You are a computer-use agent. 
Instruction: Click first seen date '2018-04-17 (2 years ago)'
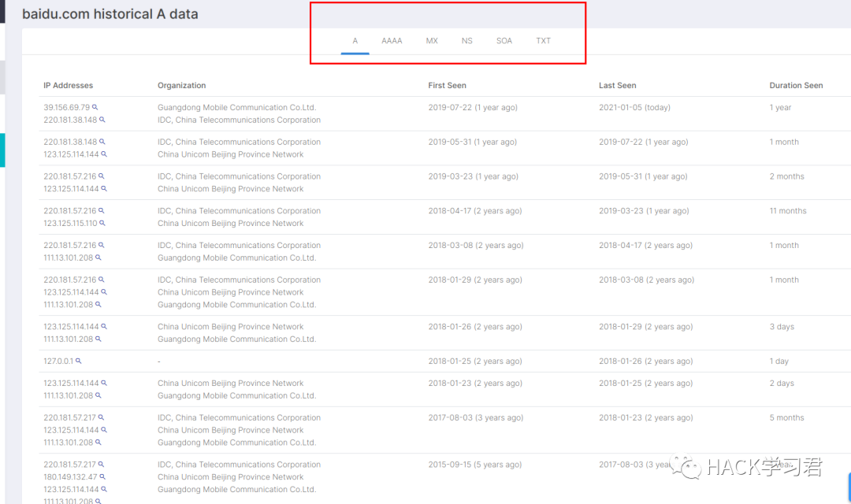coord(475,210)
